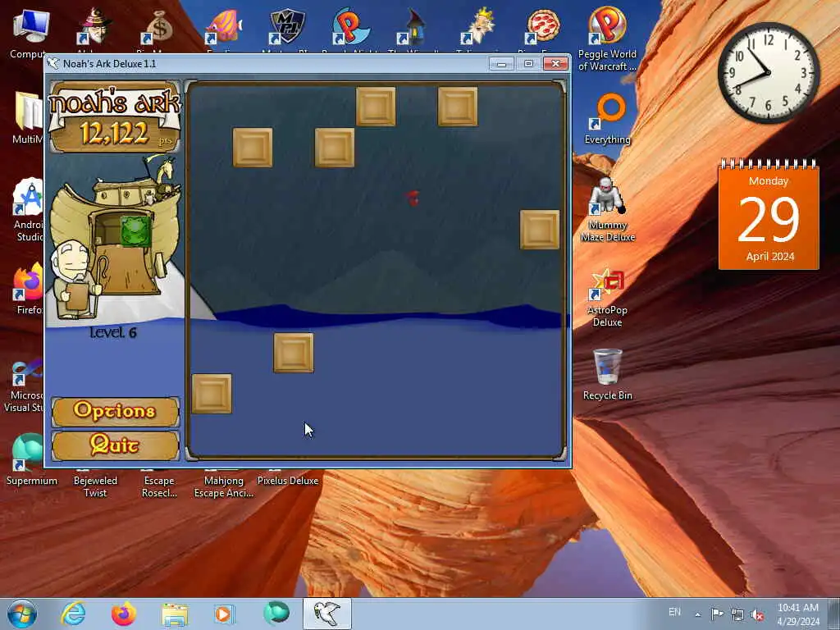The height and width of the screenshot is (630, 840).
Task: Open the Supermium desktop shortcut
Action: 31,459
